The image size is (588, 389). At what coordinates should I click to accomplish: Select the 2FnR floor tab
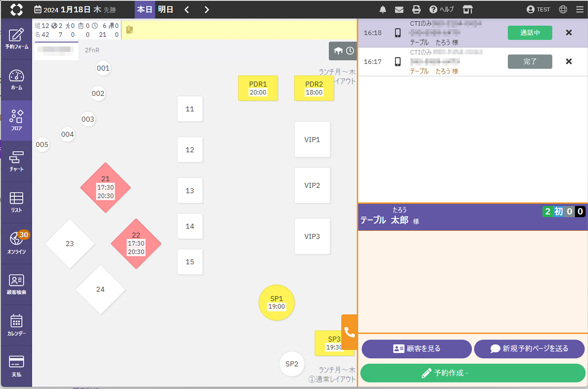pyautogui.click(x=92, y=50)
